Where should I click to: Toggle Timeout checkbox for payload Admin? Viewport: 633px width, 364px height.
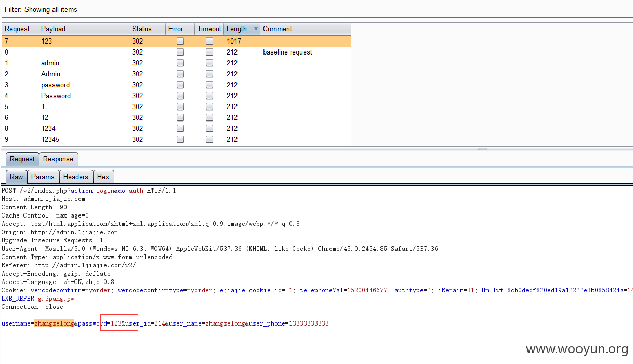tap(209, 74)
